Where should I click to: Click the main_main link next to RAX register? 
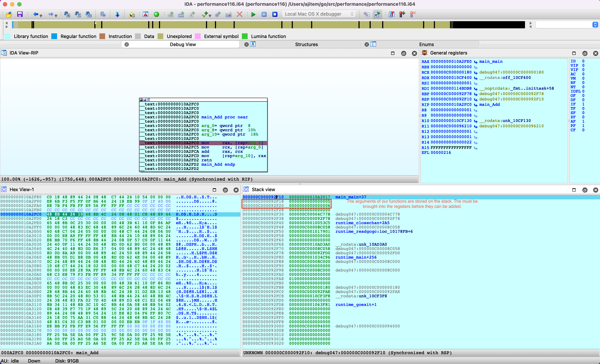tap(490, 62)
